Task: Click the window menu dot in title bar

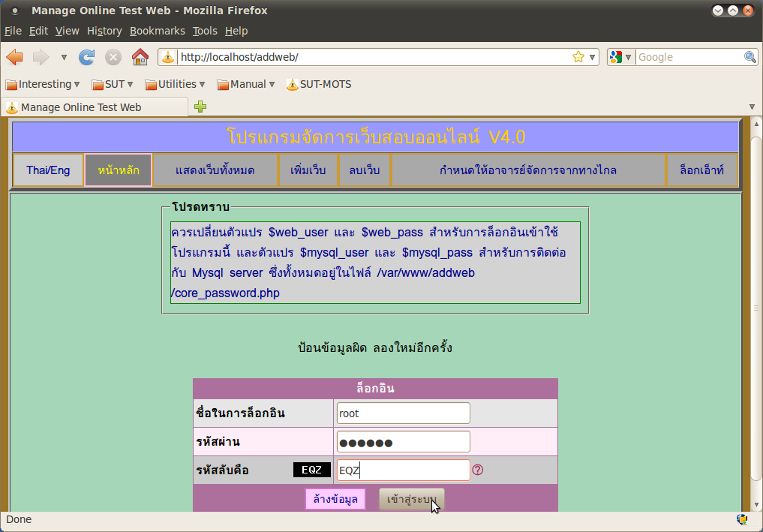Action: pos(15,11)
